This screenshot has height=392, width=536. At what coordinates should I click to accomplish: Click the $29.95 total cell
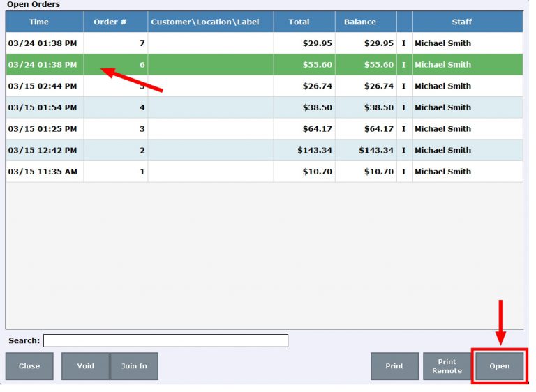click(x=304, y=43)
